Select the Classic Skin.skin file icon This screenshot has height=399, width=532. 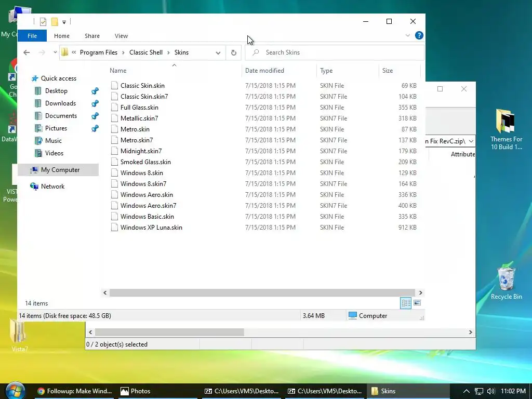[x=114, y=86]
